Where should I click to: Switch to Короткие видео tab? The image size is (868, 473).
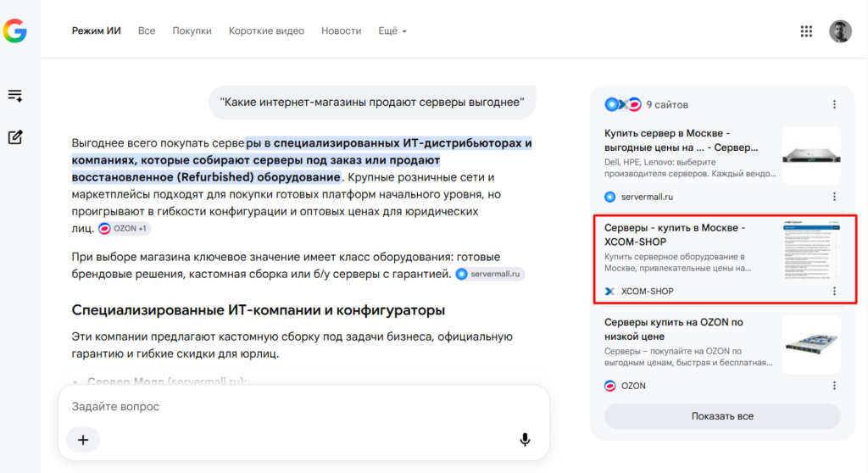pos(266,31)
